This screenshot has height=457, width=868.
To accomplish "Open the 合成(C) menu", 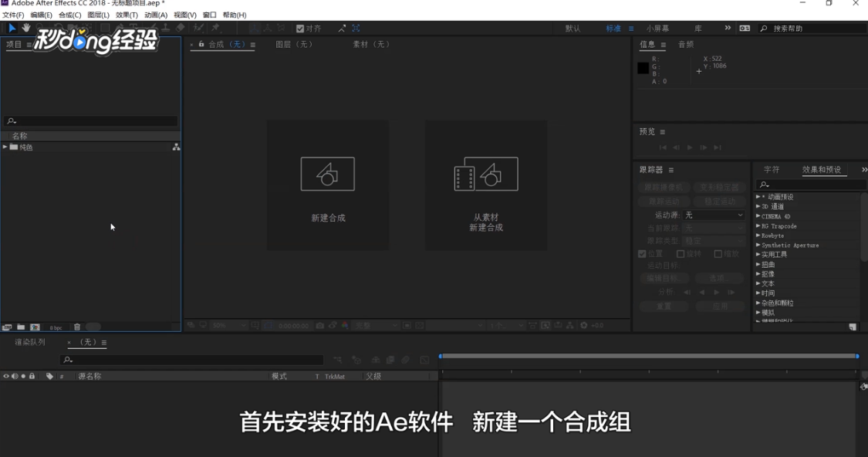I will [69, 15].
